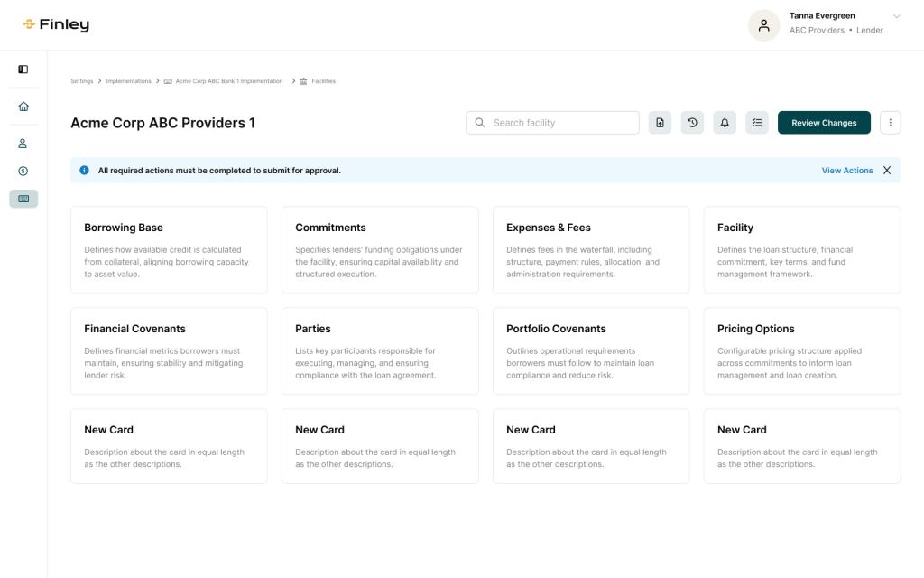This screenshot has width=924, height=578.
Task: Click the View Actions link
Action: tap(846, 171)
